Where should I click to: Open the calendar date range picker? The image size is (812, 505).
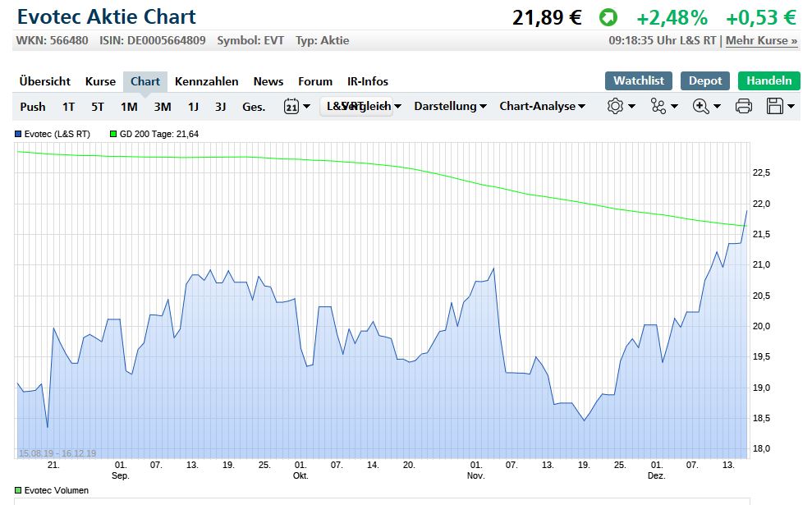(296, 106)
